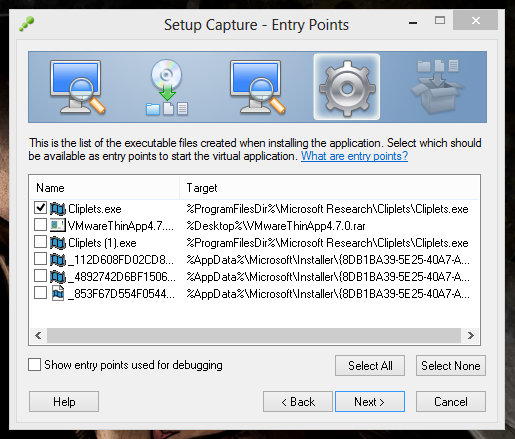Click the %Desktop%\VMwareThinApp4.7.0.rar target cell
The image size is (515, 439).
pyautogui.click(x=276, y=226)
